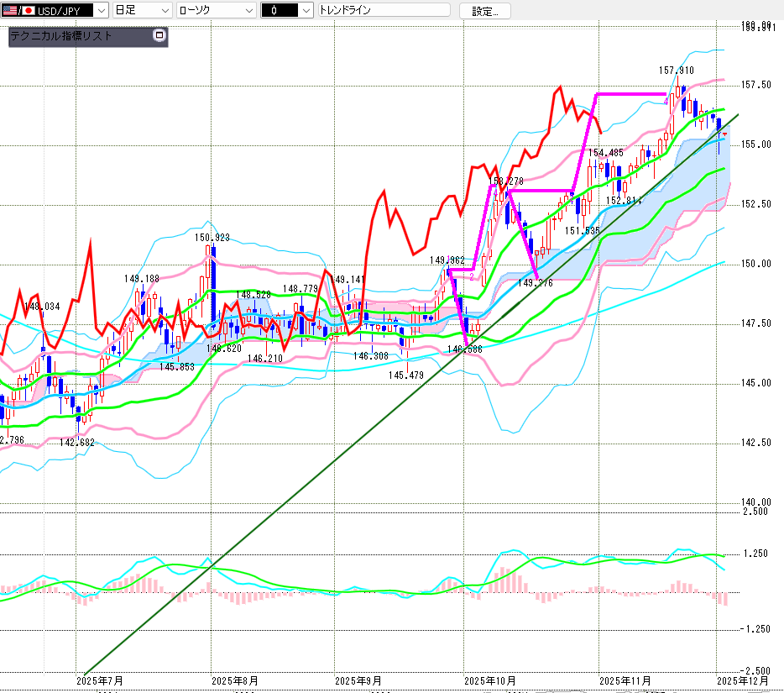Select the 2025年7月 date axis label
Image resolution: width=784 pixels, height=693 pixels.
pos(99,680)
